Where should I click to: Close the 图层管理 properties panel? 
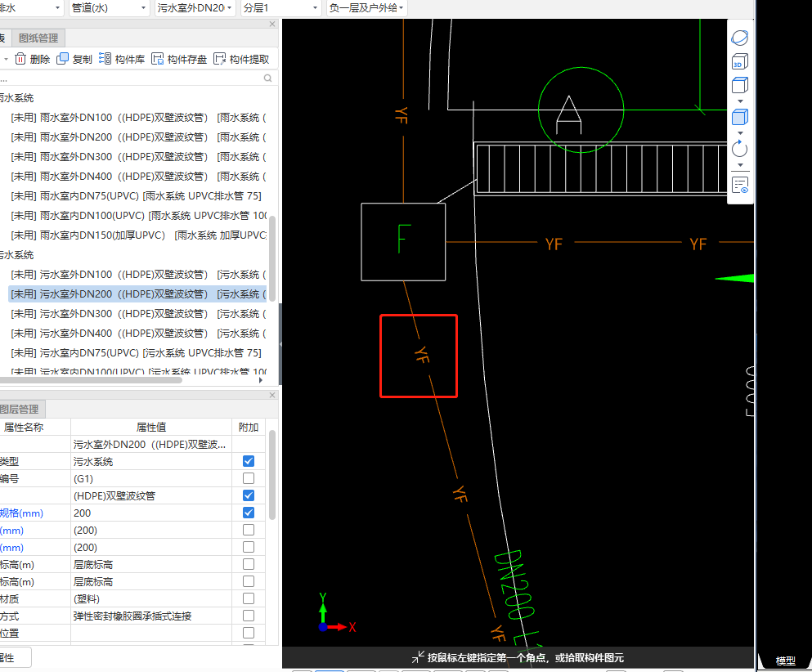(272, 395)
